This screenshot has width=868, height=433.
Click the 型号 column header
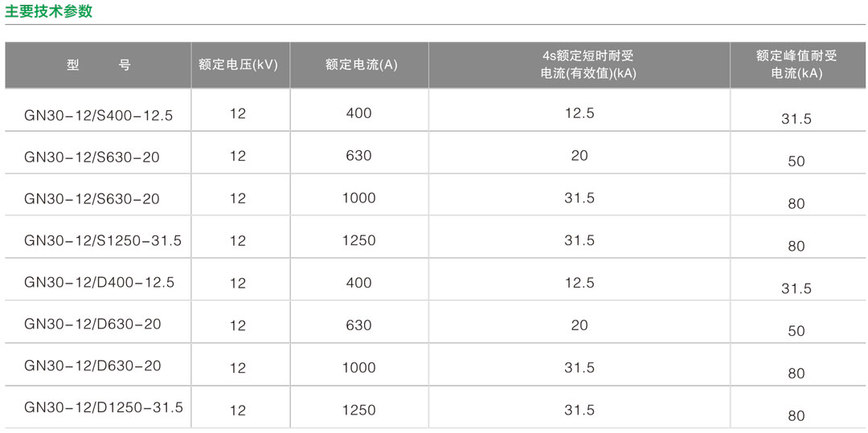98,65
